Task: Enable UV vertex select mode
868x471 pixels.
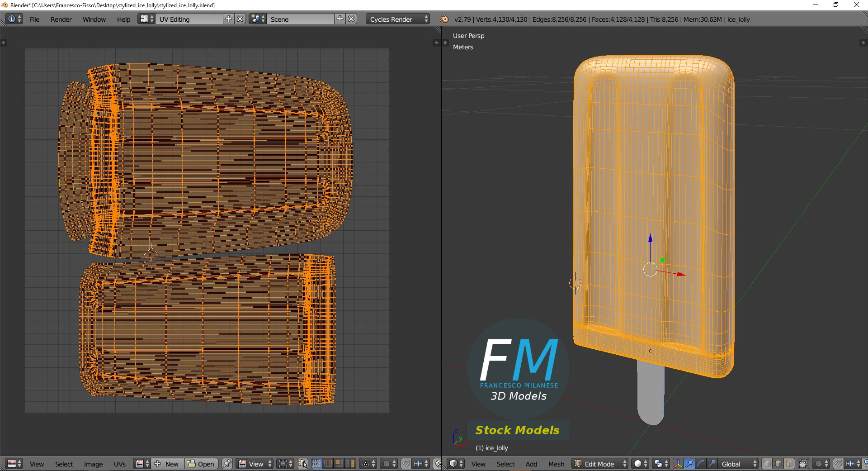Action: click(x=316, y=464)
